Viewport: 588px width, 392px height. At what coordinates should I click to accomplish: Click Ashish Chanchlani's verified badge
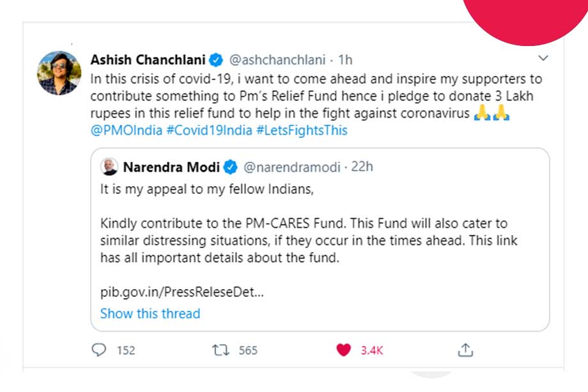(216, 60)
